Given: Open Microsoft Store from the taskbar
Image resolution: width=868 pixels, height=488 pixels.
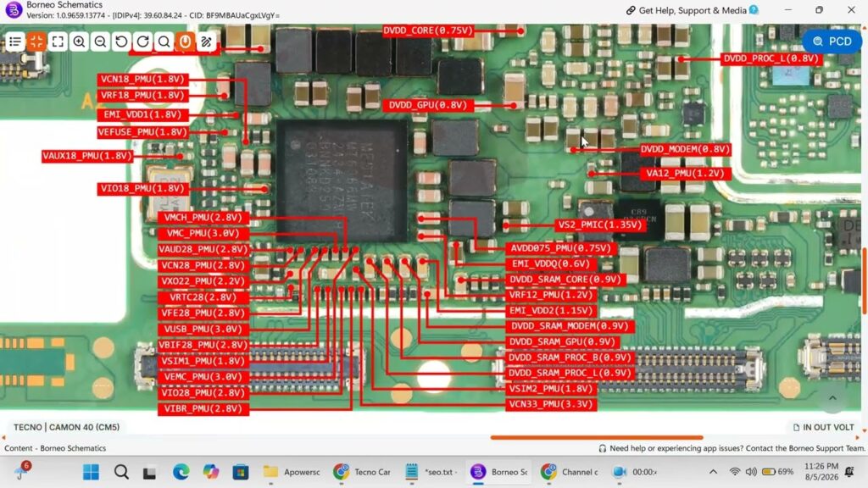Looking at the screenshot, I should point(240,472).
